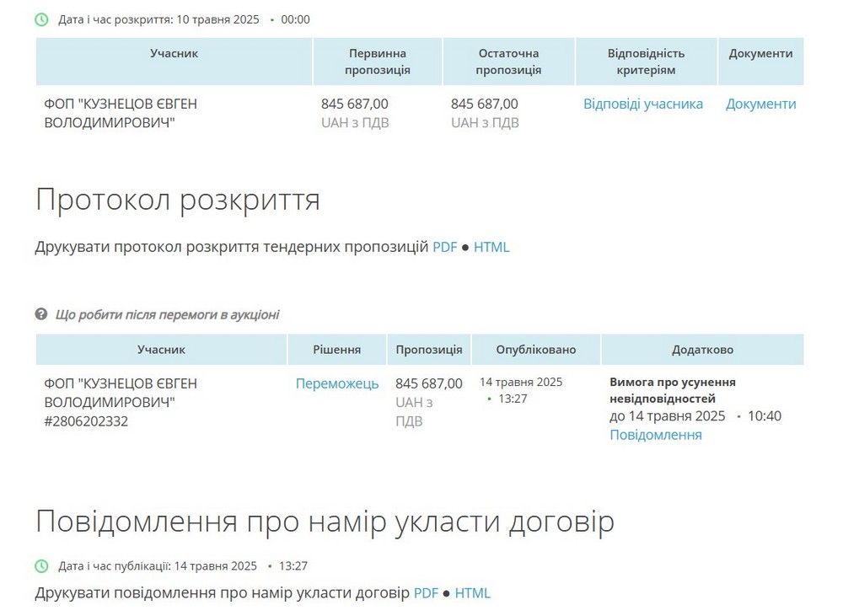This screenshot has height=616, width=843.
Task: Open the opening protocol HTML link
Action: pos(491,247)
